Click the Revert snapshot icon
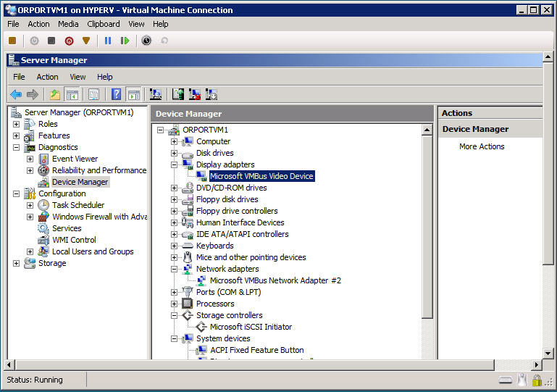Screen dimensions: 557x392 click(x=164, y=41)
